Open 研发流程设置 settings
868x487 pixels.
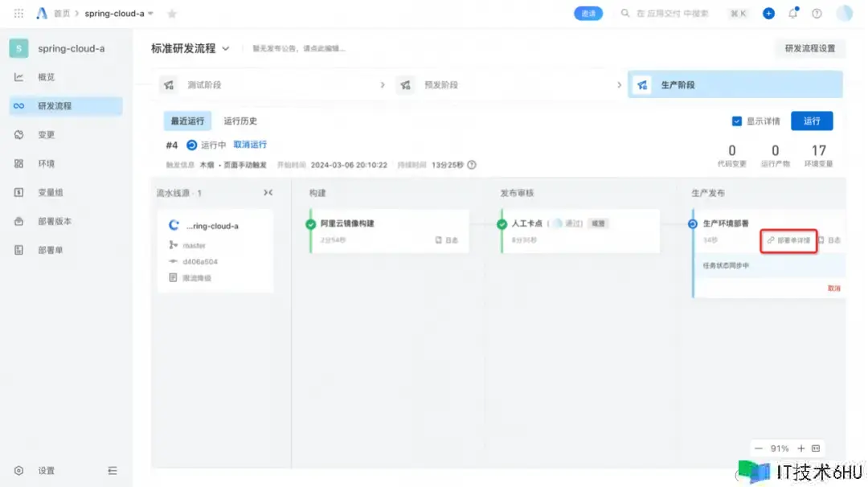[809, 48]
